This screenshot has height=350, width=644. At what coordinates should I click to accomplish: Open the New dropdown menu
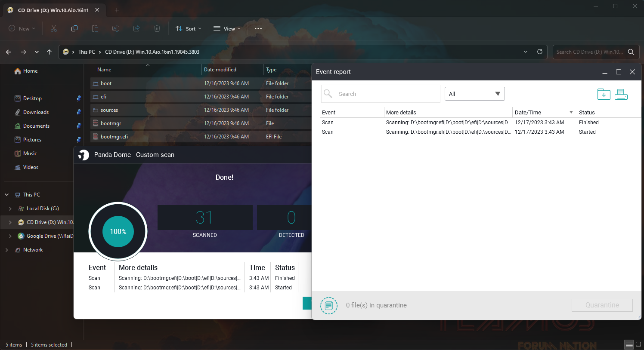pos(22,28)
